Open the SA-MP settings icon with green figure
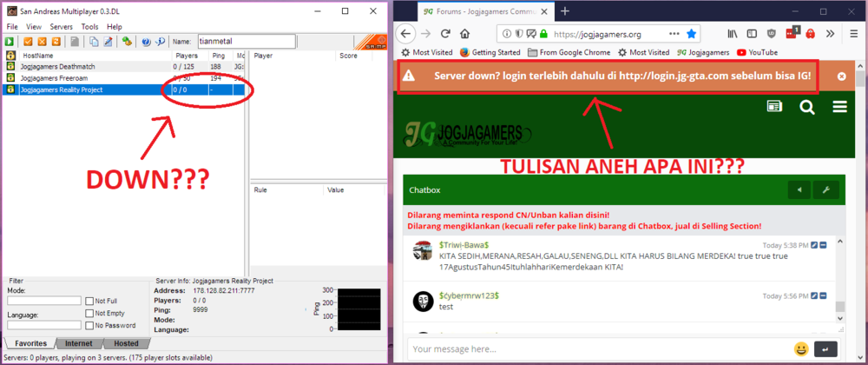 (127, 42)
